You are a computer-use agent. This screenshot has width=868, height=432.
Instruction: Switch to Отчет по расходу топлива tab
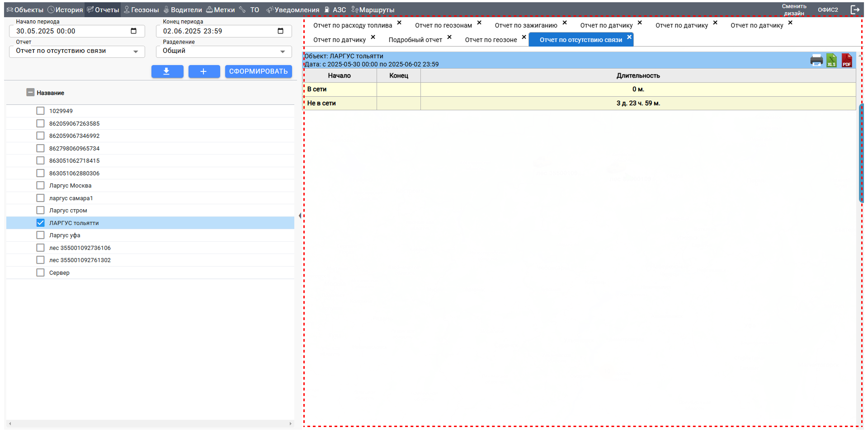(x=352, y=26)
